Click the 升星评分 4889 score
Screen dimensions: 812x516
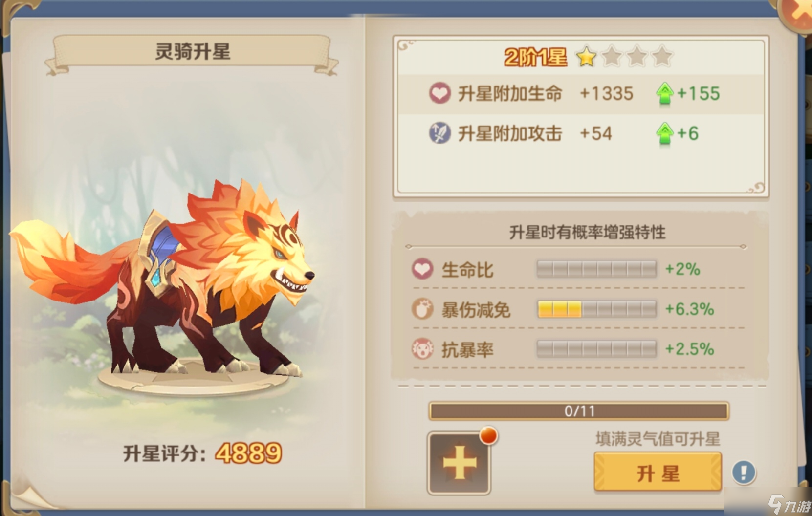click(x=202, y=453)
